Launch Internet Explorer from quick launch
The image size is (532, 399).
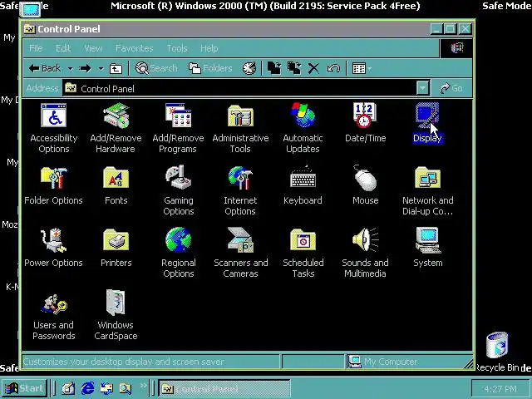tap(87, 388)
